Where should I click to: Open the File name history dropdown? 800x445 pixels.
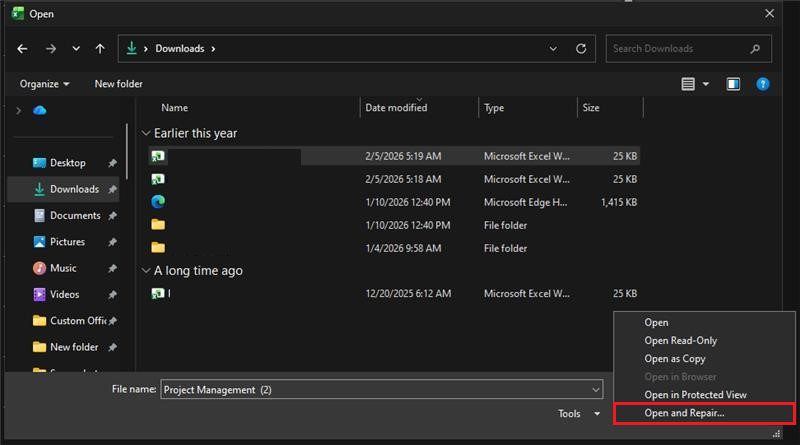(x=595, y=390)
